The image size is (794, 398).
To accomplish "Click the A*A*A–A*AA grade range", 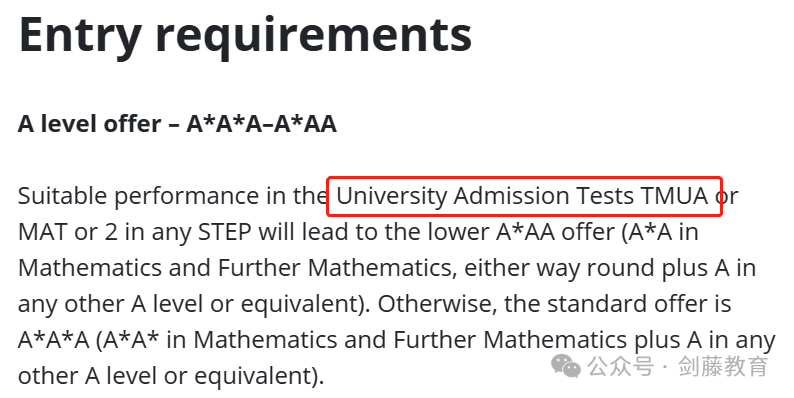I will tap(261, 124).
